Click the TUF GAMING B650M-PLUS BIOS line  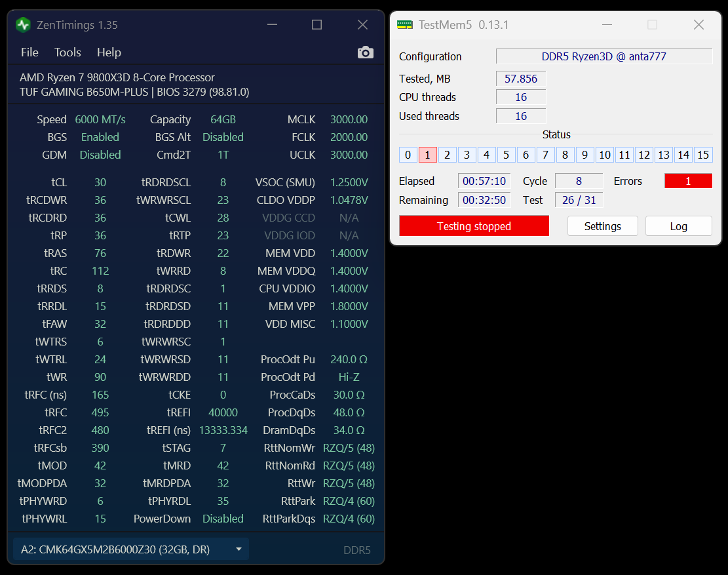[x=134, y=92]
